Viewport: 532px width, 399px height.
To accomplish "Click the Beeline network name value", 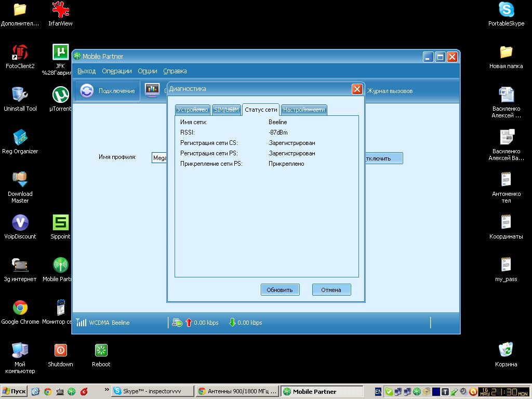I will point(278,122).
